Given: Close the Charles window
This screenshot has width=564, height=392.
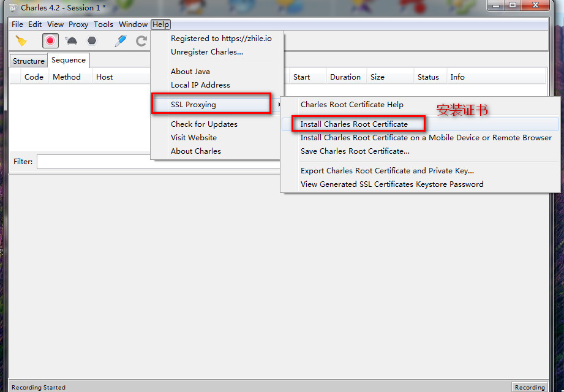Looking at the screenshot, I should 535,6.
